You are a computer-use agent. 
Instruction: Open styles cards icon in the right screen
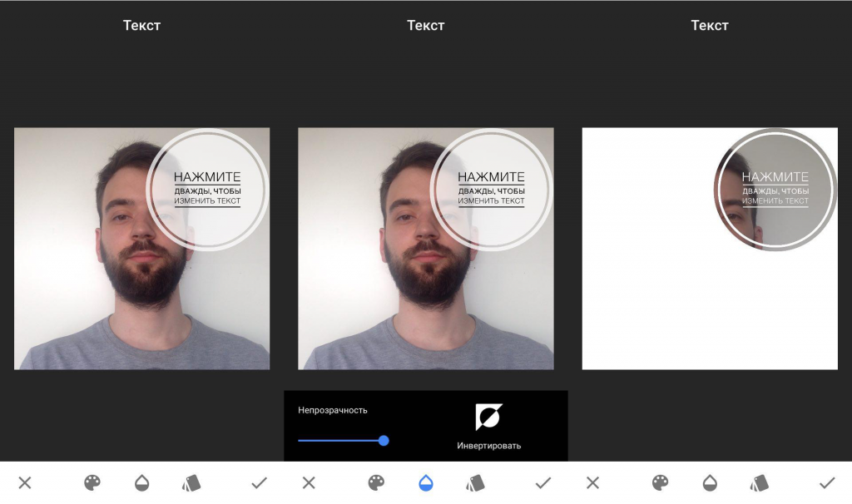(x=759, y=482)
